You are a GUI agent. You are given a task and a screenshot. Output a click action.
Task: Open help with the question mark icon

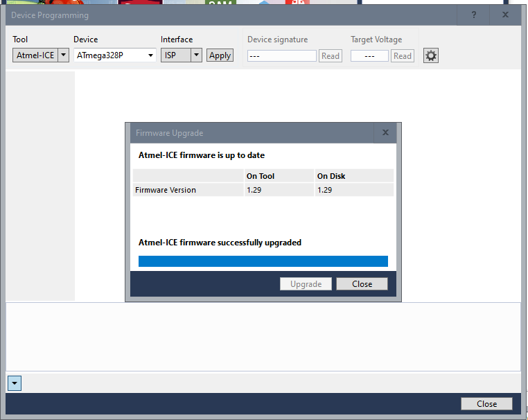474,15
